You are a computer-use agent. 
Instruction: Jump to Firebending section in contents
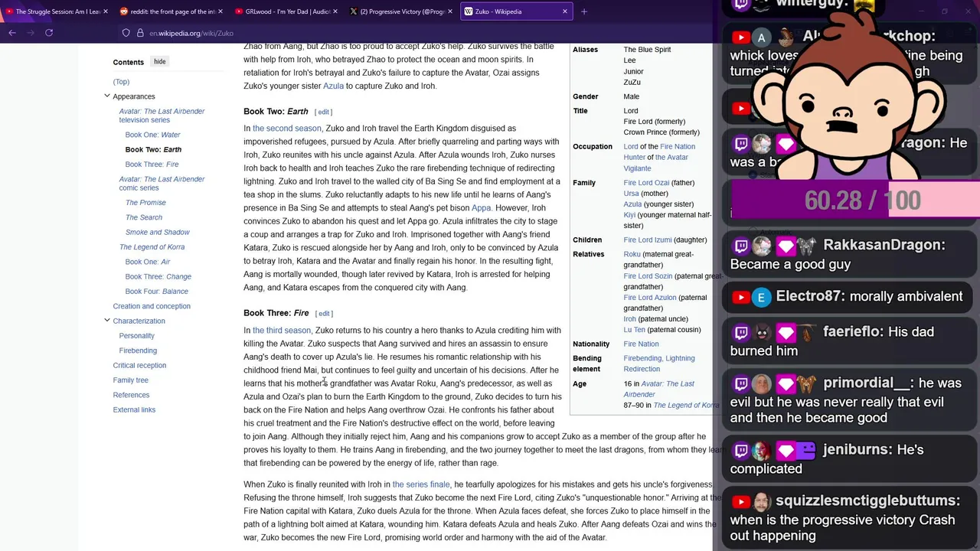[x=138, y=350]
